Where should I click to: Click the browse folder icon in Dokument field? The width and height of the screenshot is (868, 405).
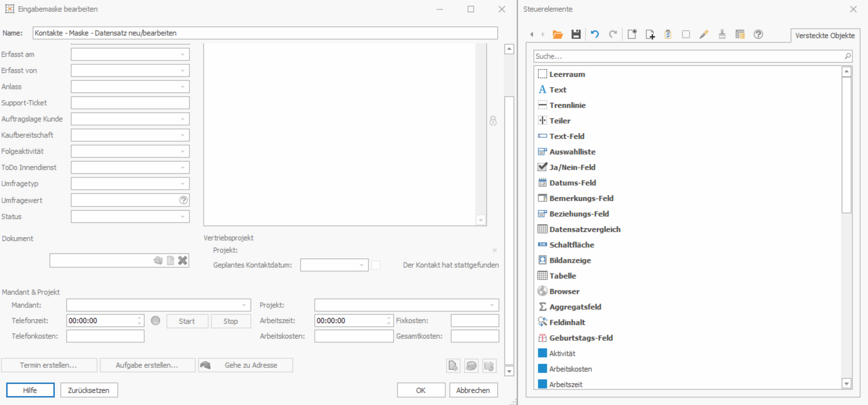[158, 260]
